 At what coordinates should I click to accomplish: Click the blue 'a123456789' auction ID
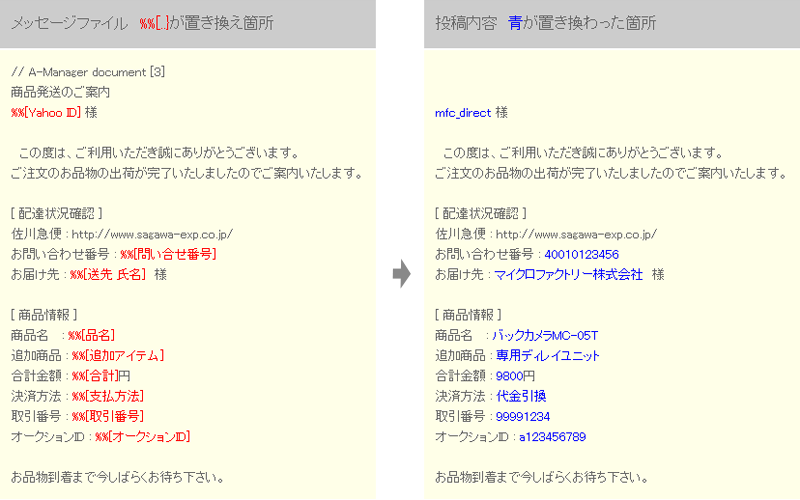(553, 437)
